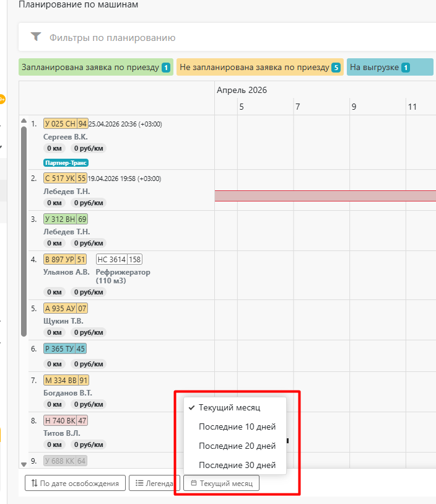436x504 pixels.
Task: Click the 'По дате освобождения' sort button
Action: [75, 483]
